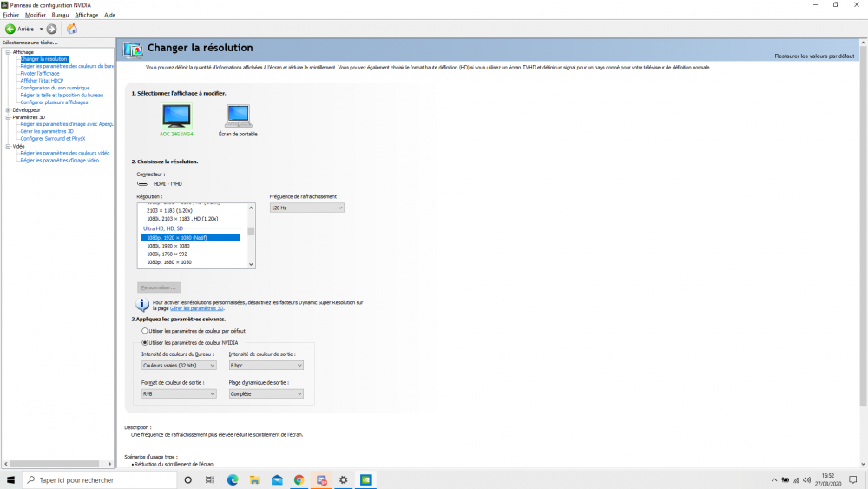Open the Modifier menu
The height and width of the screenshot is (489, 868).
coord(36,15)
